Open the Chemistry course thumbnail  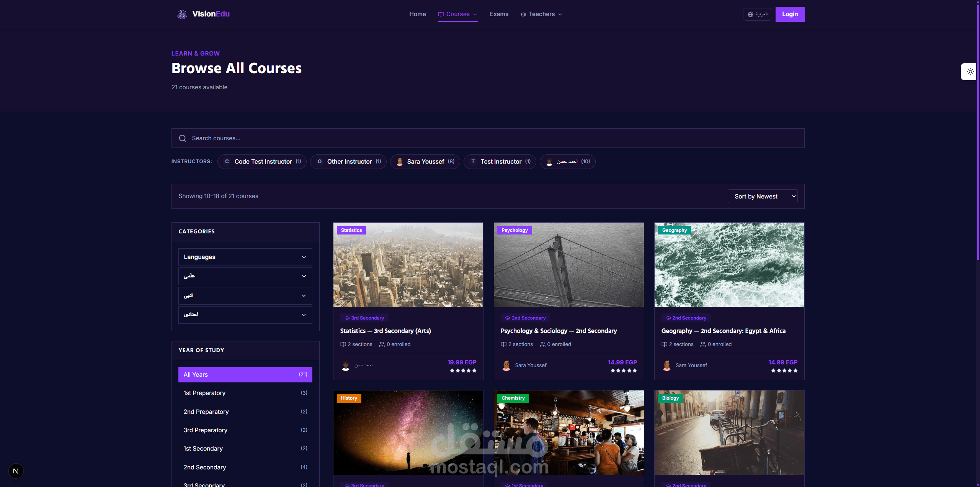(569, 433)
